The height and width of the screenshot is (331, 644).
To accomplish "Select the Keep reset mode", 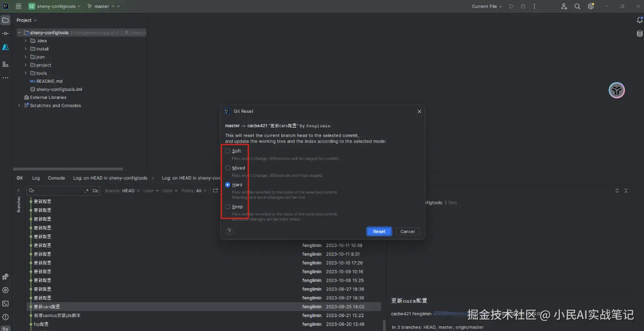I will (234, 207).
